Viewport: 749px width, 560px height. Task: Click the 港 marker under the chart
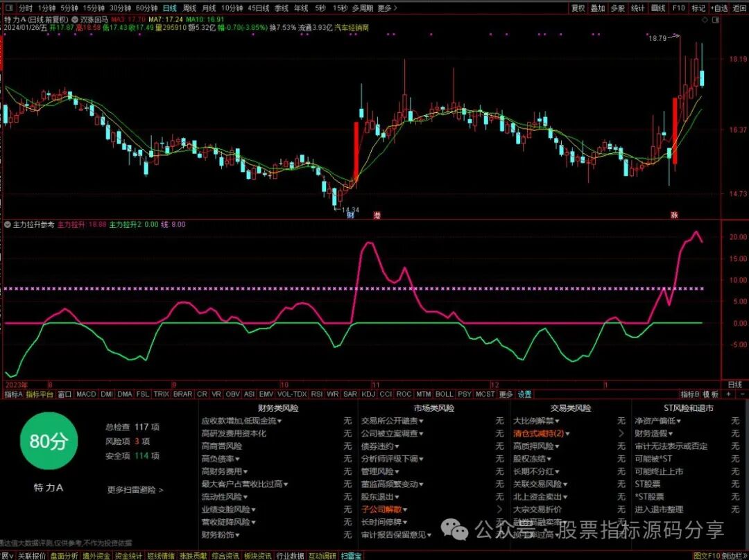pyautogui.click(x=377, y=216)
